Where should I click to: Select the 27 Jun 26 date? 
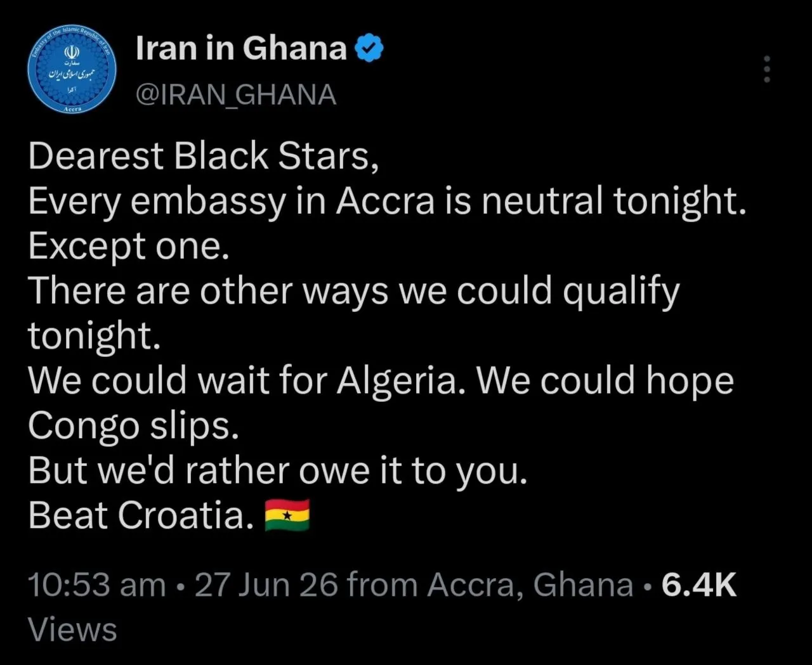pyautogui.click(x=266, y=584)
